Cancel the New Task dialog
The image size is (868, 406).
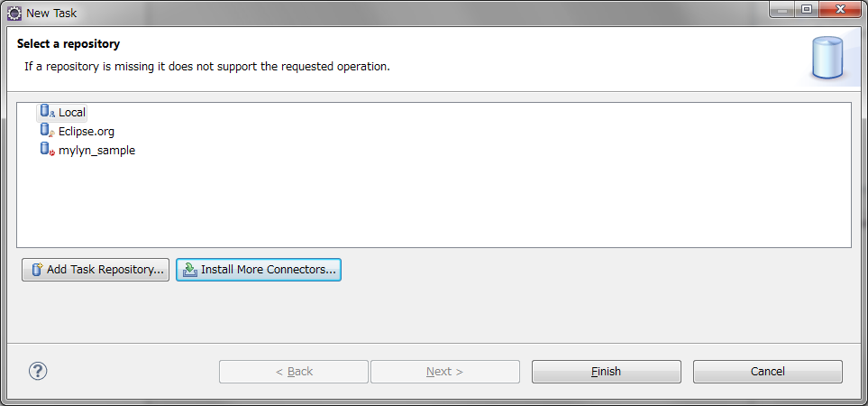[x=767, y=372]
